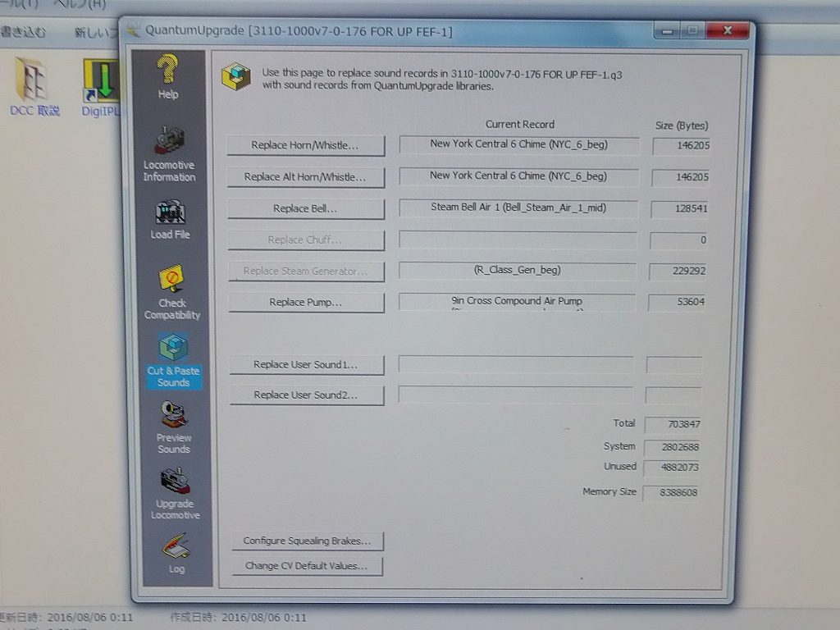This screenshot has height=630, width=840.
Task: Click the 書き込む toolbar item behind the window
Action: point(23,32)
